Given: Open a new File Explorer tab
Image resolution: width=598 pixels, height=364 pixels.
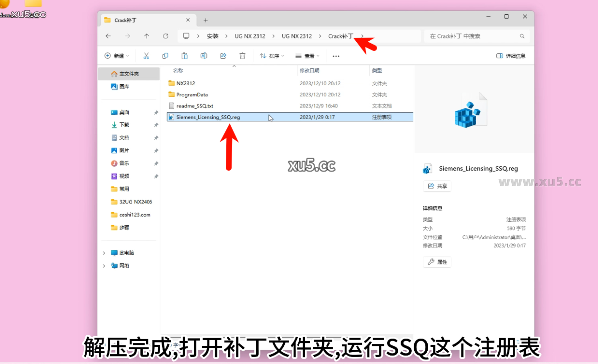Looking at the screenshot, I should coord(206,20).
